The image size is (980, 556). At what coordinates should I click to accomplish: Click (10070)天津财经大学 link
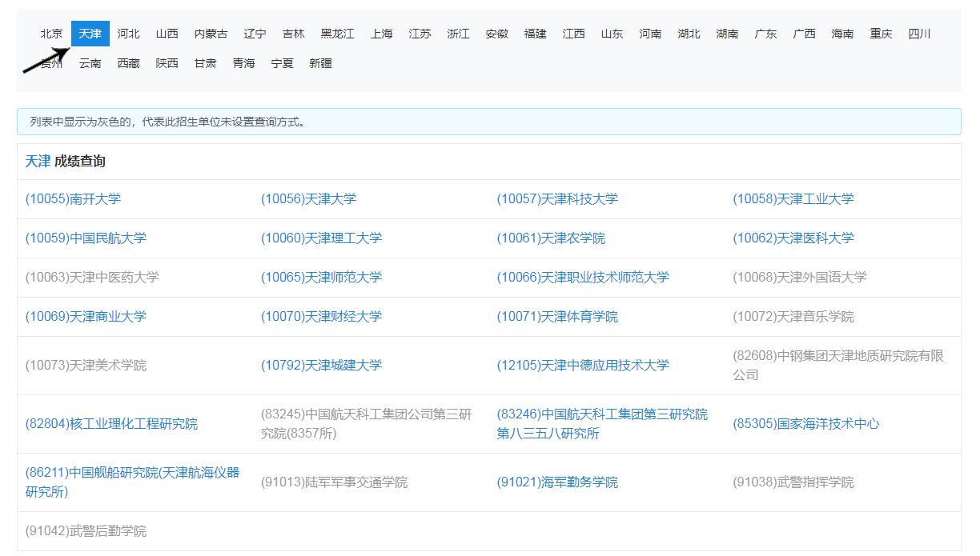tap(321, 317)
